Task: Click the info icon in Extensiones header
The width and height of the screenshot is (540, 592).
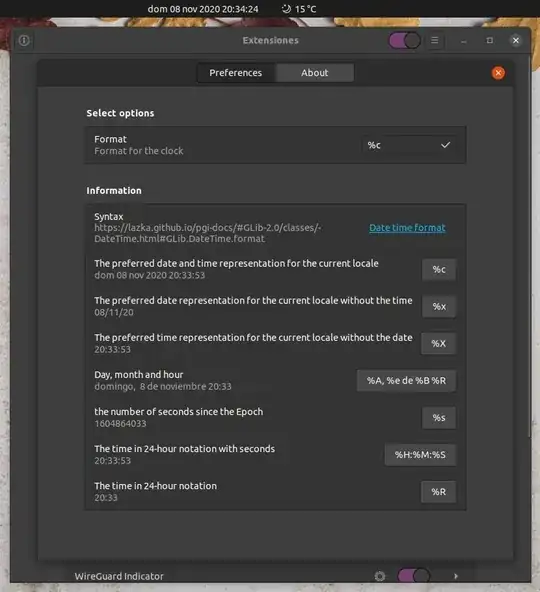Action: pyautogui.click(x=24, y=40)
